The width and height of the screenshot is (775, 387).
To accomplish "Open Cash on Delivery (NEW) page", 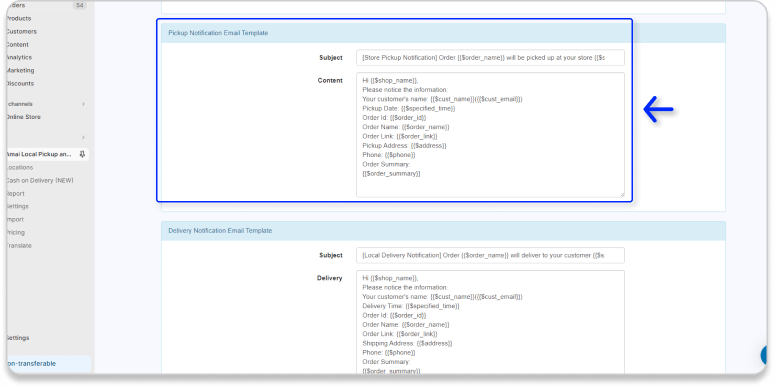I will click(x=40, y=180).
